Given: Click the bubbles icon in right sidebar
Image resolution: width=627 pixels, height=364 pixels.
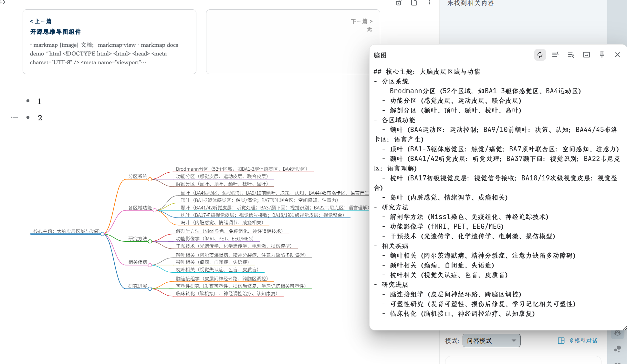Looking at the screenshot, I should (617, 349).
